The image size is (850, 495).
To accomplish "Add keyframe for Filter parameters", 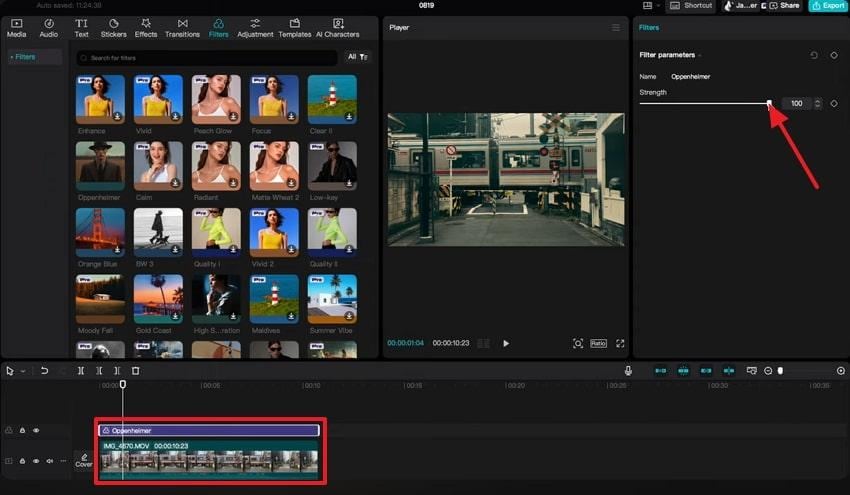I will pyautogui.click(x=834, y=55).
